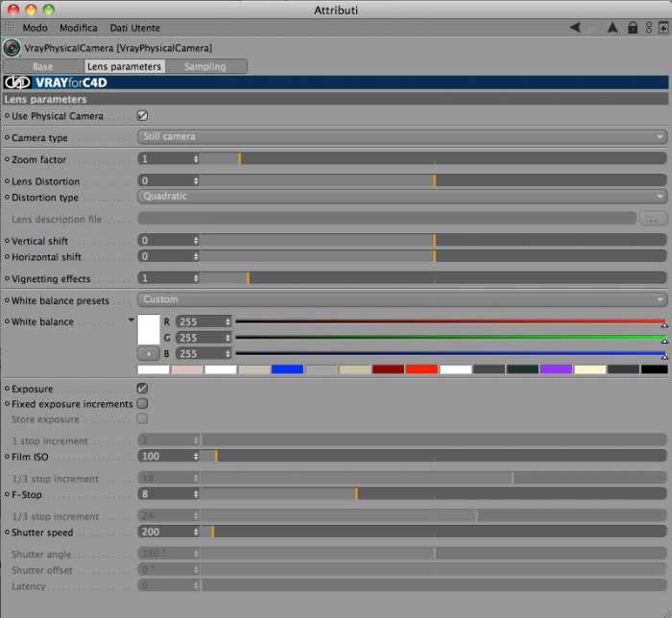The height and width of the screenshot is (618, 672).
Task: Click the red channel gradient slider
Action: tap(451, 321)
